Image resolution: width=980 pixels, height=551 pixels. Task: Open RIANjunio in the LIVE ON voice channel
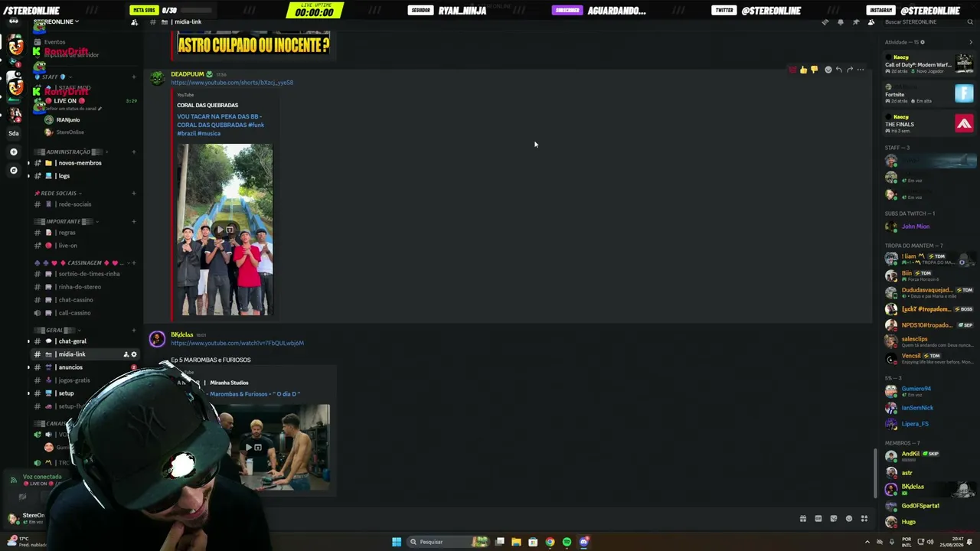68,120
